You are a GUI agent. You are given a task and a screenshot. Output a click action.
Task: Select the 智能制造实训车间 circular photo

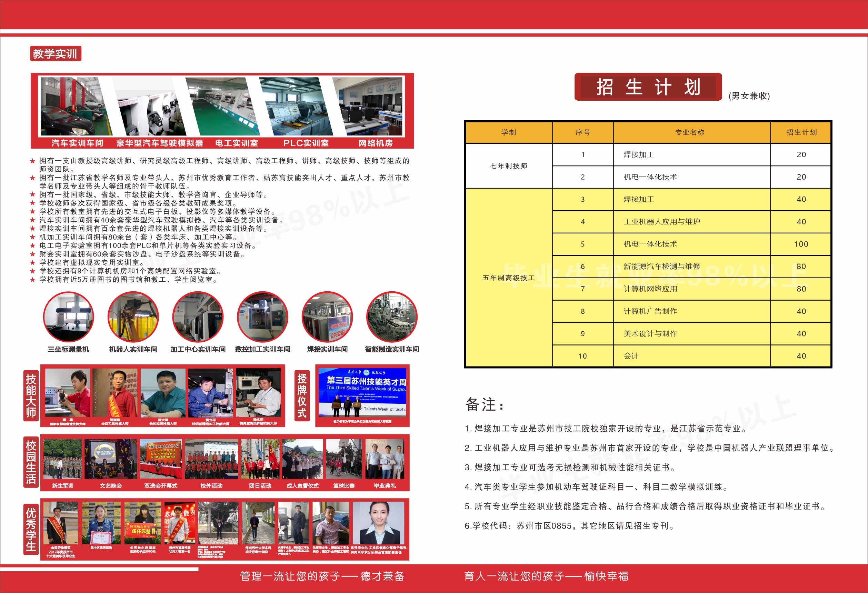[392, 316]
